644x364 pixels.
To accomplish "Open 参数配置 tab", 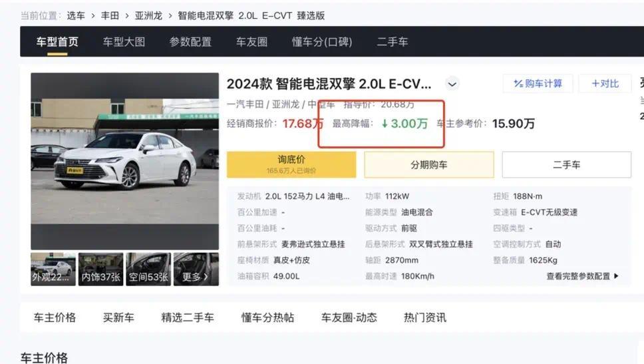I will [x=190, y=42].
